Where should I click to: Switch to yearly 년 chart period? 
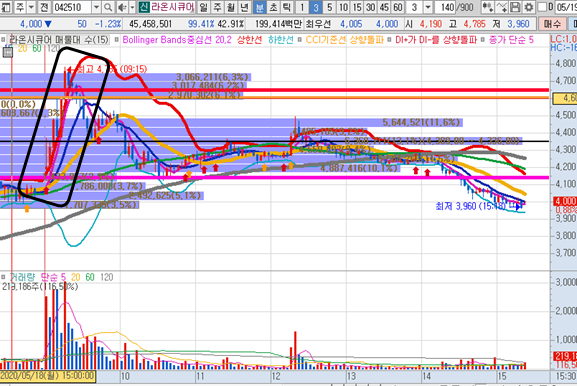tap(244, 7)
